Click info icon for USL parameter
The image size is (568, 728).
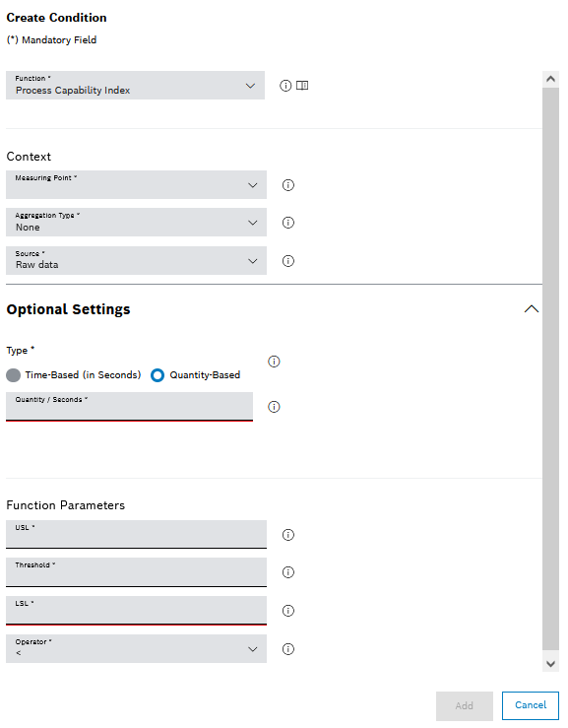(x=288, y=535)
